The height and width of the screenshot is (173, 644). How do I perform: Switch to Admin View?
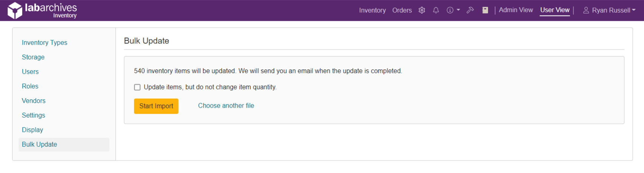pyautogui.click(x=516, y=10)
